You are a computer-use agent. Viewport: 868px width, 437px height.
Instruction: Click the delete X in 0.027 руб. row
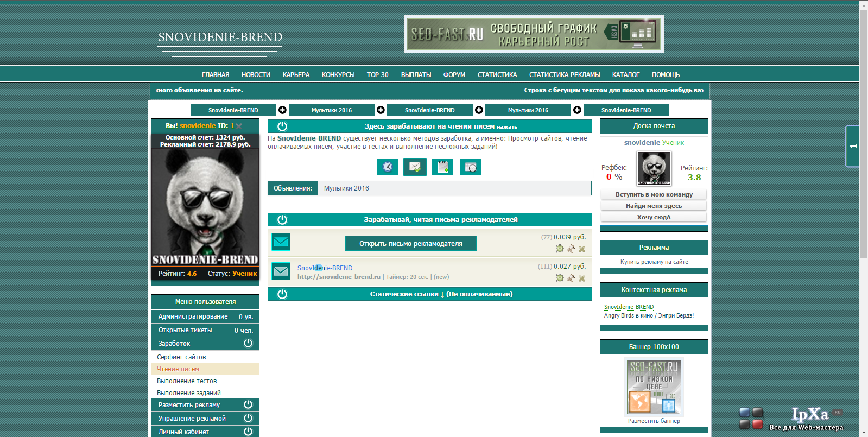[582, 278]
